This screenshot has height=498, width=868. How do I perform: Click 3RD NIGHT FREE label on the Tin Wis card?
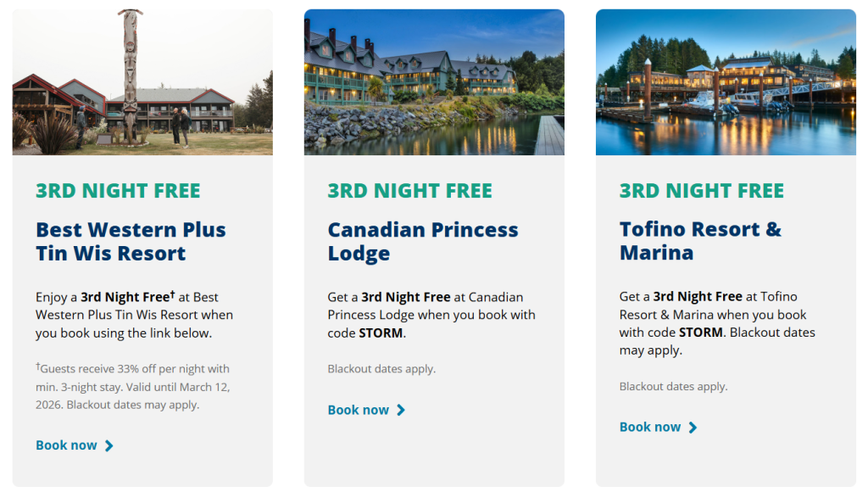click(118, 191)
